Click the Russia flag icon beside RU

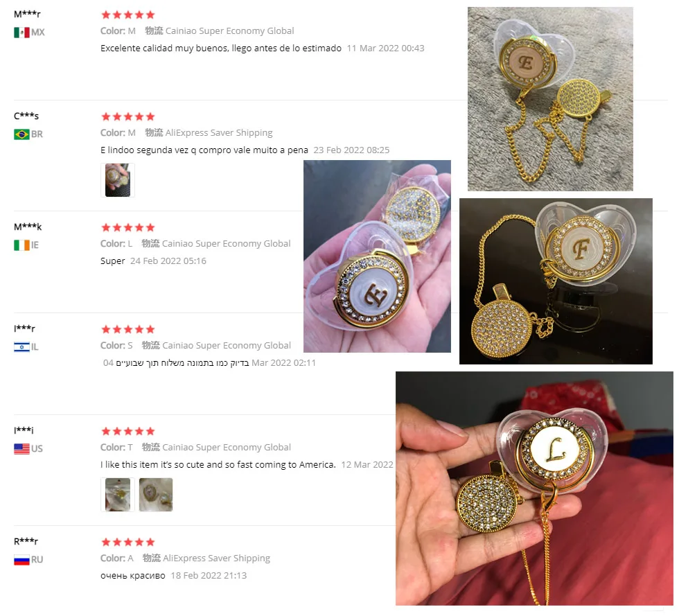pos(21,560)
